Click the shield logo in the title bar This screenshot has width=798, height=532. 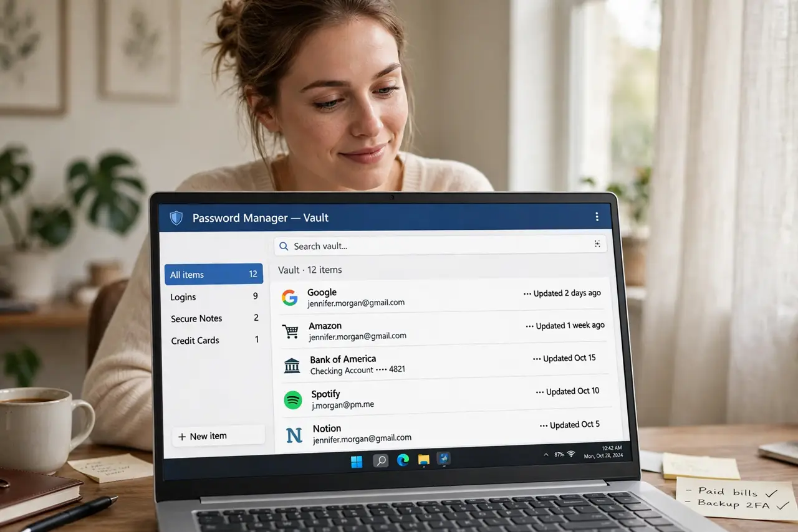click(176, 217)
